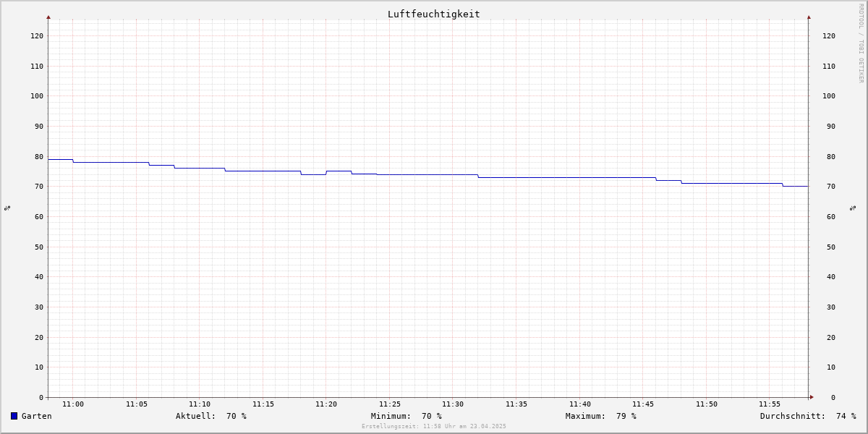Click the 11:40 time axis label
Viewport: 868px width, 434px height.
[x=580, y=404]
